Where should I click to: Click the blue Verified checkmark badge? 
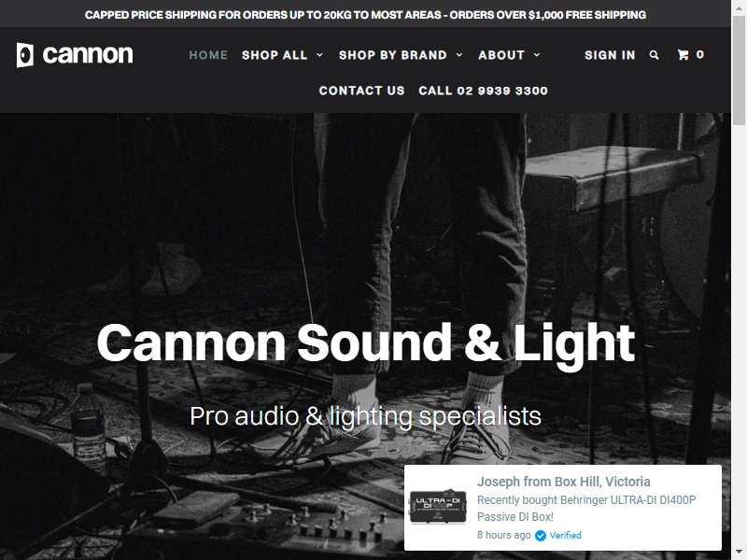[x=541, y=536]
